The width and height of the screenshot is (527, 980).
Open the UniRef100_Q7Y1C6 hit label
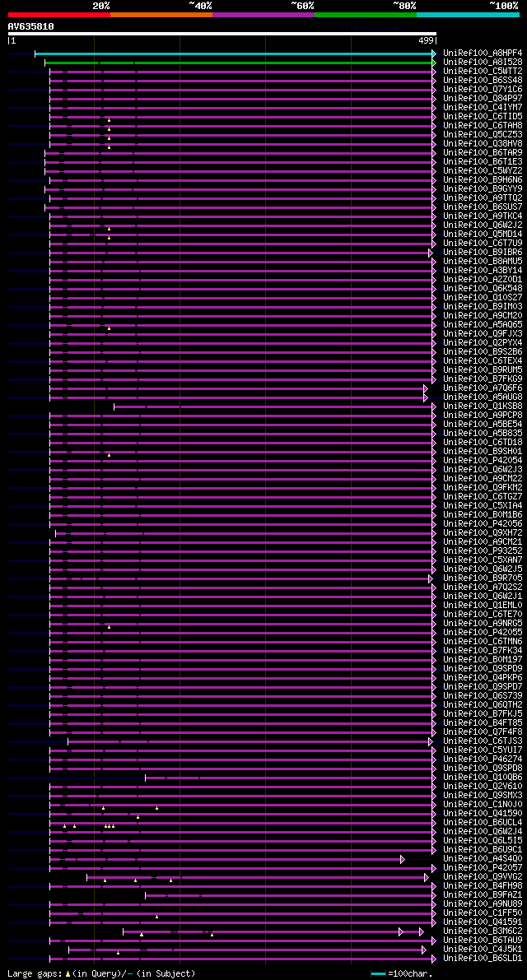click(483, 90)
